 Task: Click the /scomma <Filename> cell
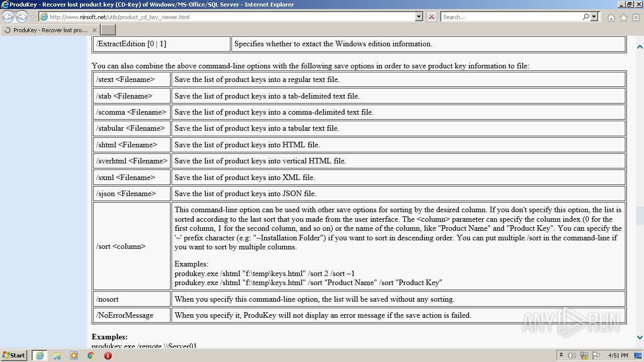(132, 112)
